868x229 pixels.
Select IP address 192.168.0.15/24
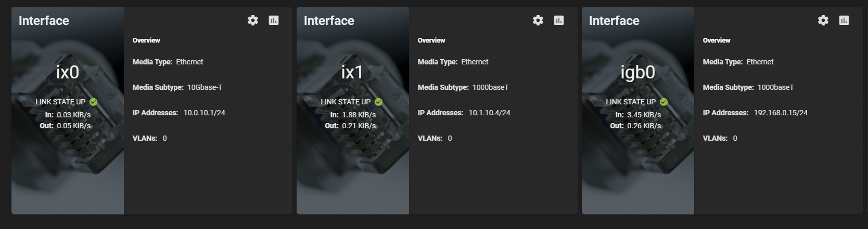tap(781, 113)
